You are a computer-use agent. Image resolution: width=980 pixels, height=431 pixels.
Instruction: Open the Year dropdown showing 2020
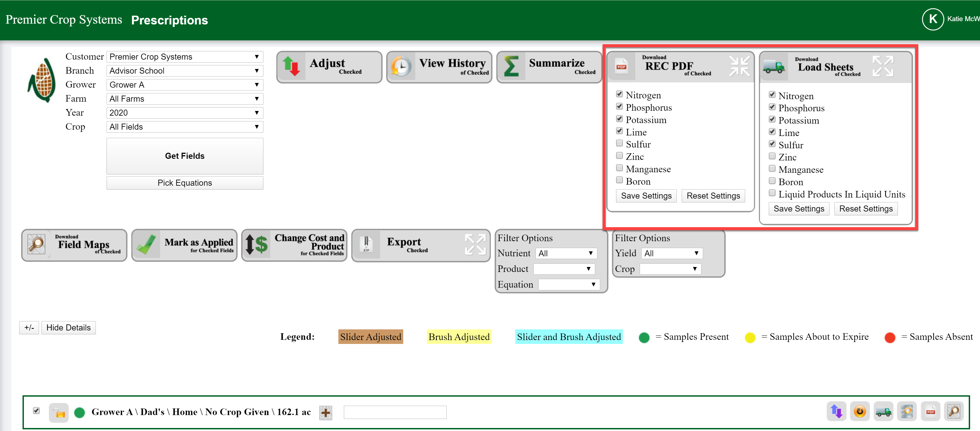[185, 113]
